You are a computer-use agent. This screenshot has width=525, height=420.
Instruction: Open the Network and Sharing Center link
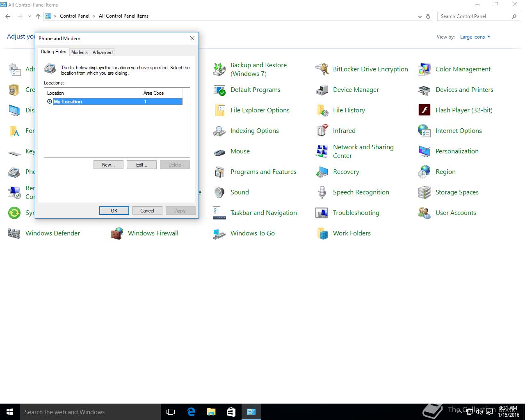tap(363, 151)
